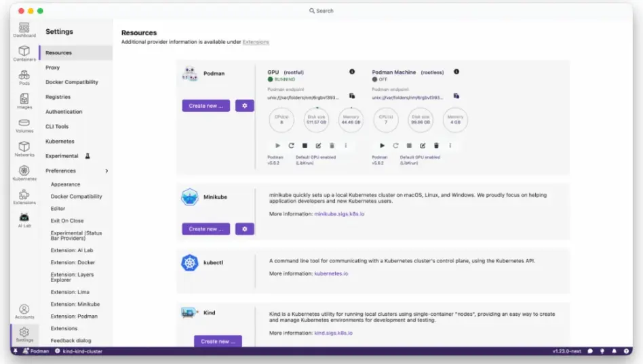643x364 pixels.
Task: Open the Containers view
Action: [24, 54]
